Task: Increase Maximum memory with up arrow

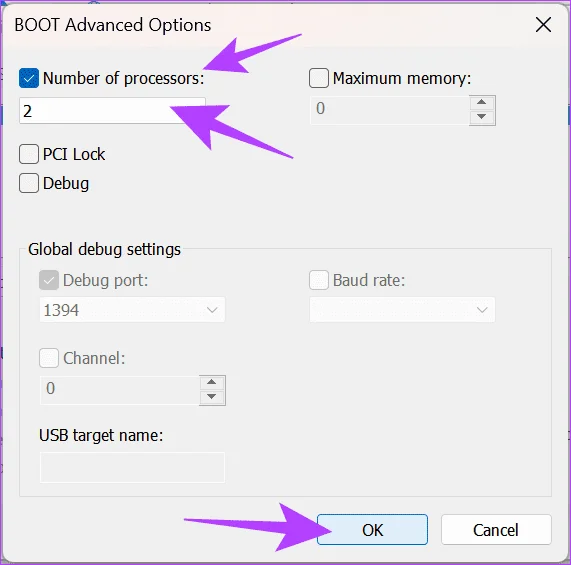Action: pyautogui.click(x=482, y=102)
